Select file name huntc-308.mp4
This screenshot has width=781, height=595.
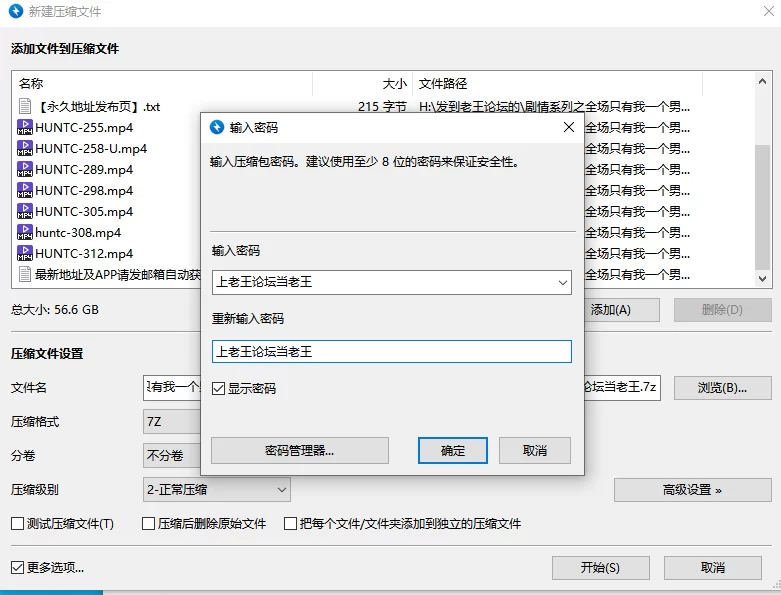pos(78,232)
